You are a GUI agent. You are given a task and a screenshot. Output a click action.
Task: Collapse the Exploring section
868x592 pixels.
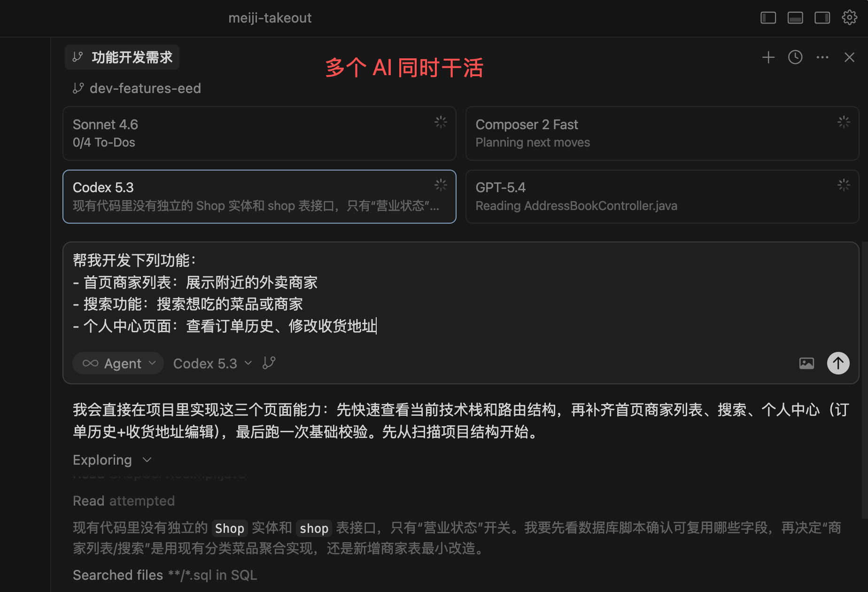pyautogui.click(x=112, y=460)
